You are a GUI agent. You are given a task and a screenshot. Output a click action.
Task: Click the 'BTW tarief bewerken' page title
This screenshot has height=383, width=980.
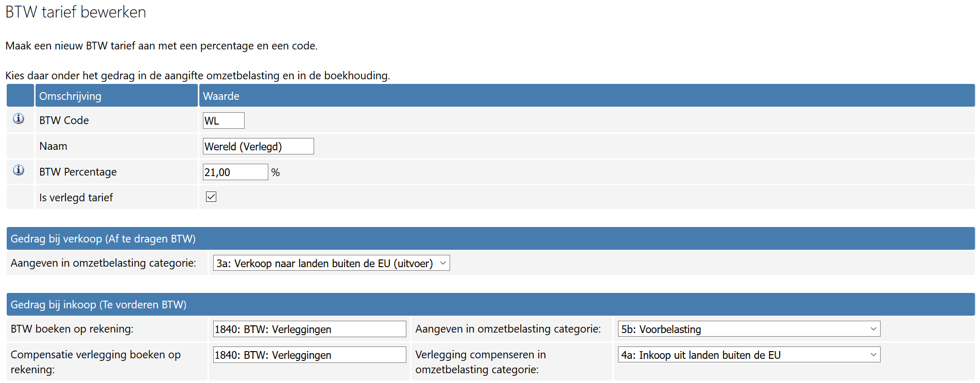pos(76,12)
